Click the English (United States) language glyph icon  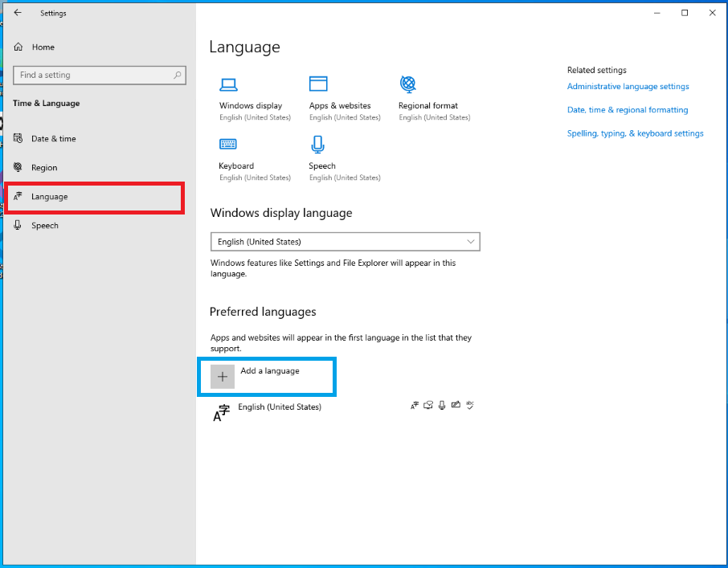click(x=222, y=412)
